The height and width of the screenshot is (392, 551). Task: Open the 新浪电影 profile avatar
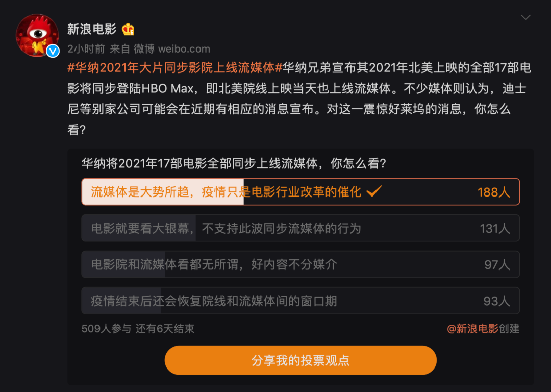tap(37, 35)
